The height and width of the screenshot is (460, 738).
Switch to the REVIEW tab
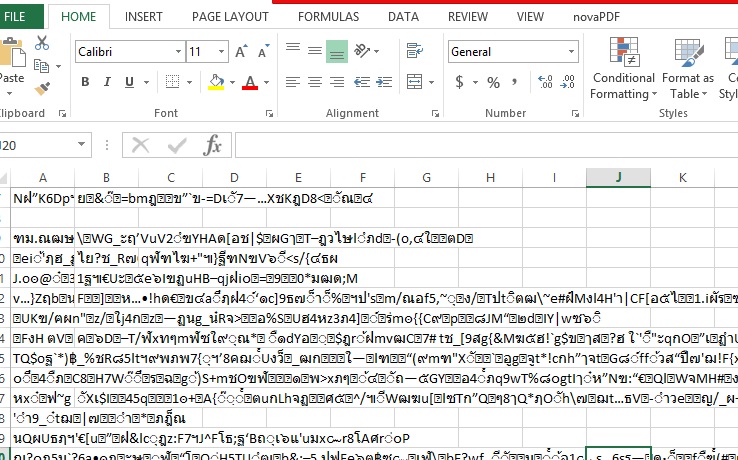pos(468,17)
